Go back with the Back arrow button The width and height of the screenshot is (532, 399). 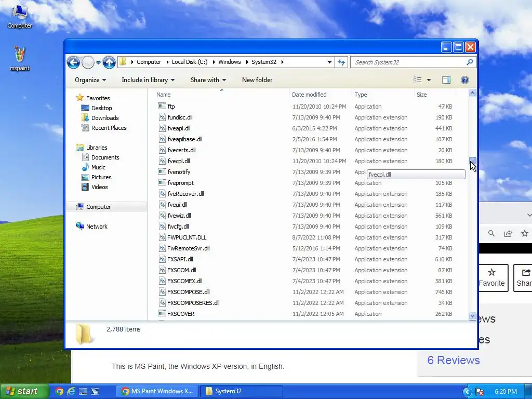(x=73, y=62)
